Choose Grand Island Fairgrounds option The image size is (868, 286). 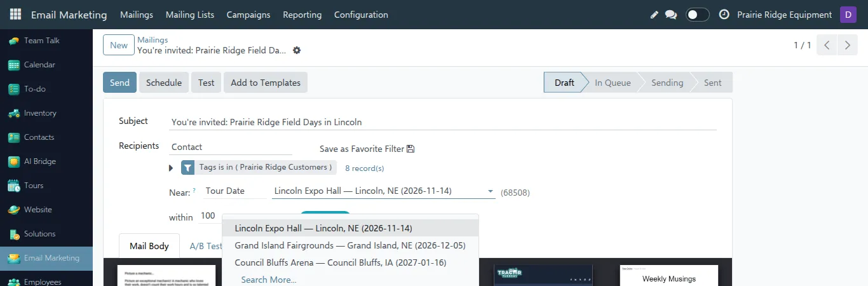tap(350, 245)
